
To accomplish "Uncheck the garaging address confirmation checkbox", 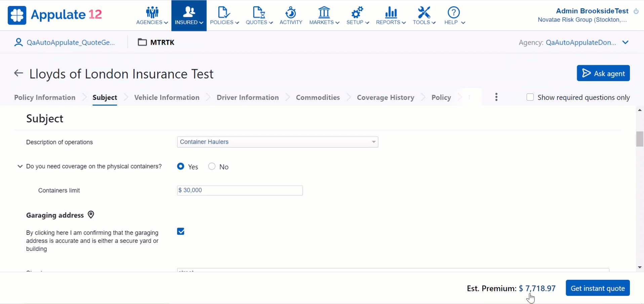I will [181, 231].
